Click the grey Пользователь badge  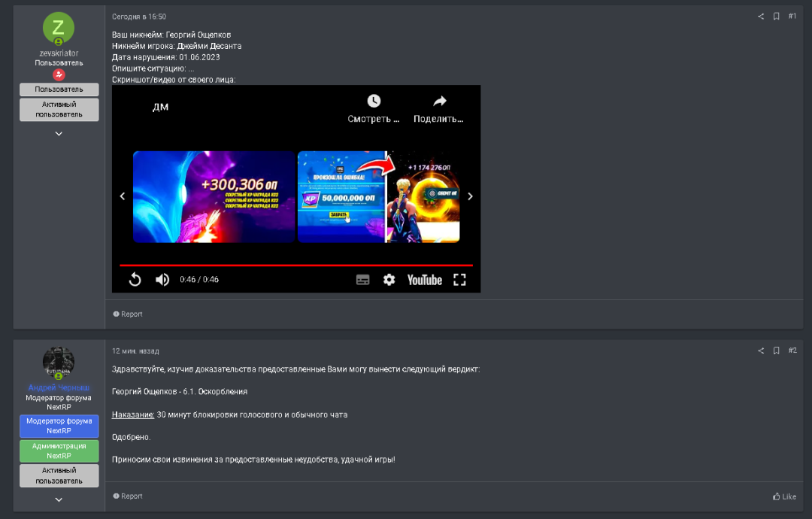59,90
